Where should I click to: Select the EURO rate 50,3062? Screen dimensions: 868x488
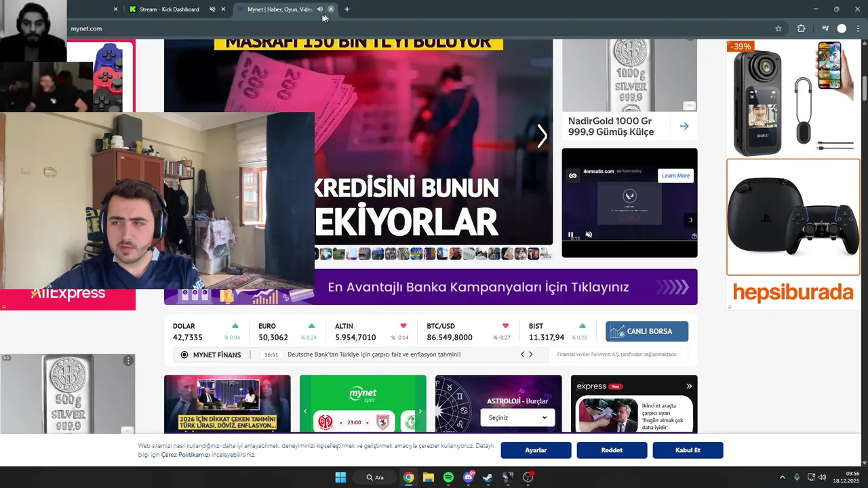(x=273, y=338)
